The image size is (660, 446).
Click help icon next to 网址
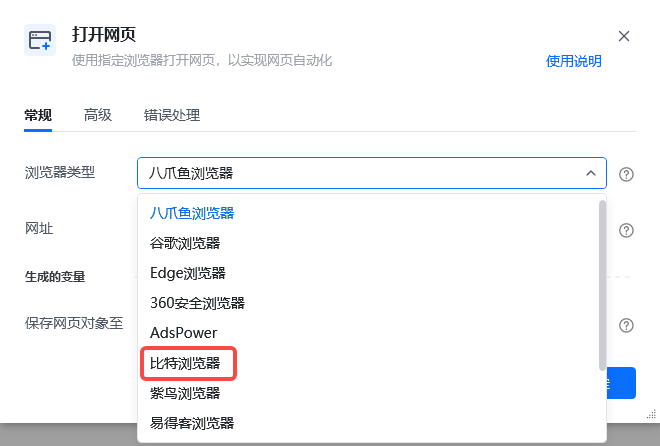[626, 230]
